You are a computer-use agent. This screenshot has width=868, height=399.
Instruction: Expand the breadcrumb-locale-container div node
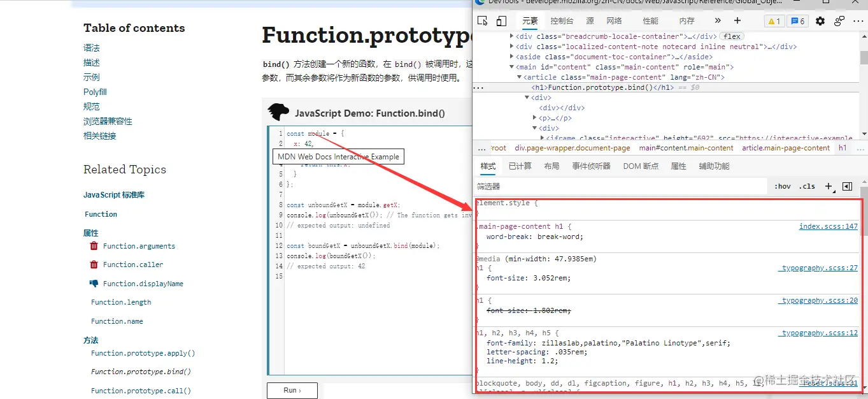click(511, 36)
